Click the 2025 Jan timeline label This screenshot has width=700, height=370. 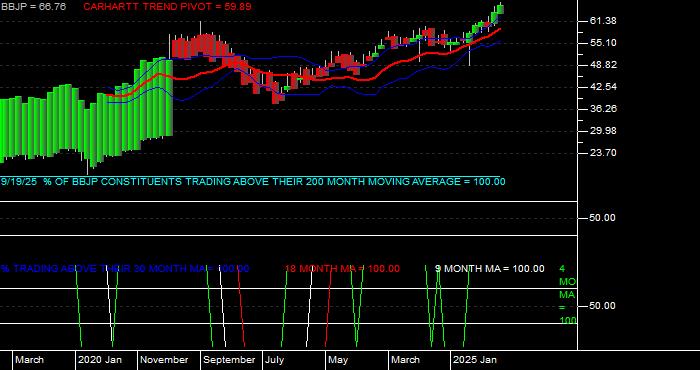click(x=475, y=360)
